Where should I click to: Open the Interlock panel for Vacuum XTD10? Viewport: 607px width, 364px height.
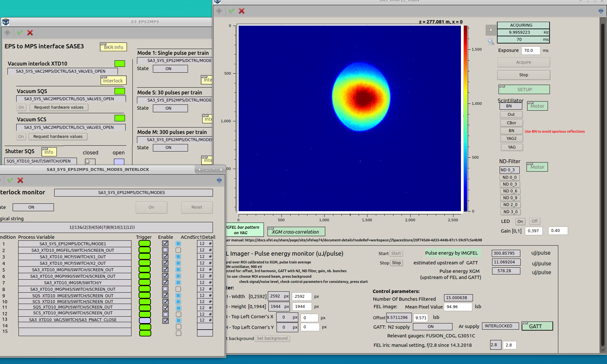113,80
